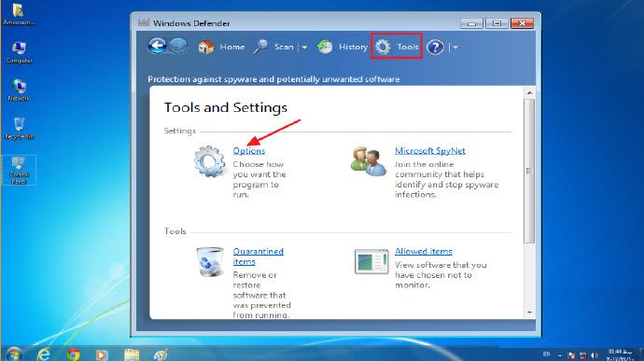This screenshot has height=361, width=644.
Task: Expand the Scan options dropdown arrow
Action: click(304, 48)
